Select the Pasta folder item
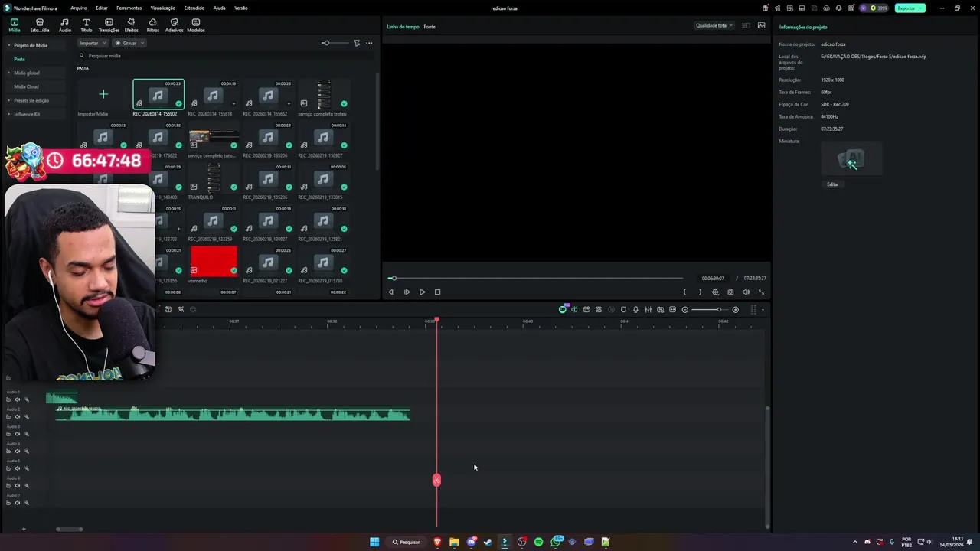The height and width of the screenshot is (551, 980). click(19, 59)
